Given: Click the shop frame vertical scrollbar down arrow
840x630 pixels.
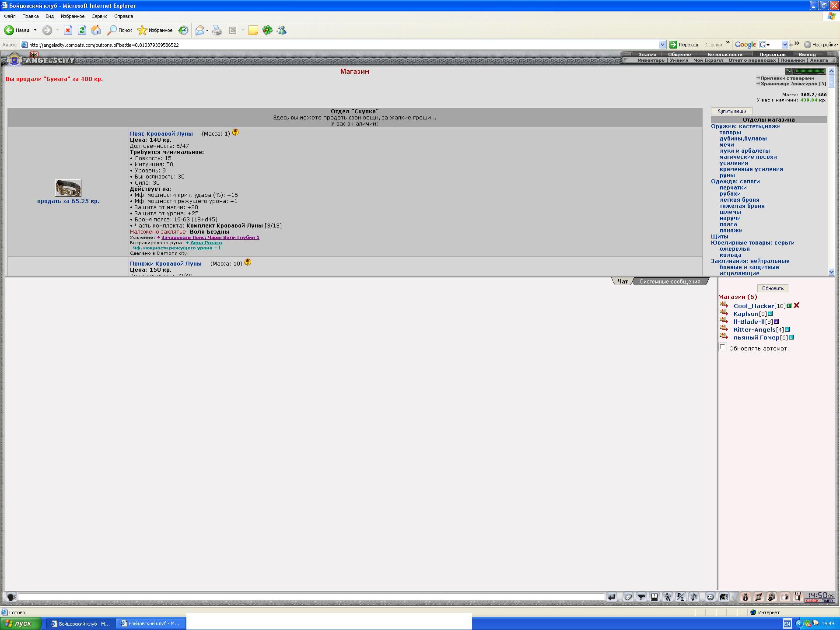Looking at the screenshot, I should point(831,272).
